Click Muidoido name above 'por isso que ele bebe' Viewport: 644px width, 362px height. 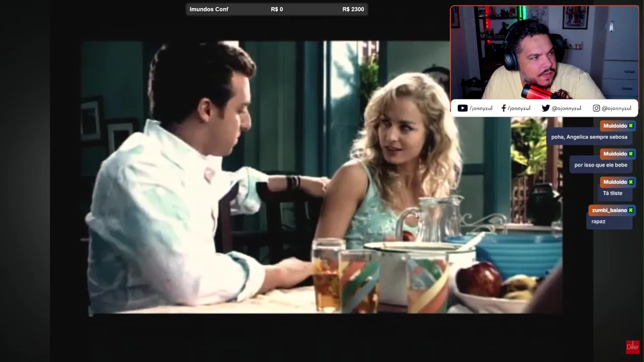615,154
